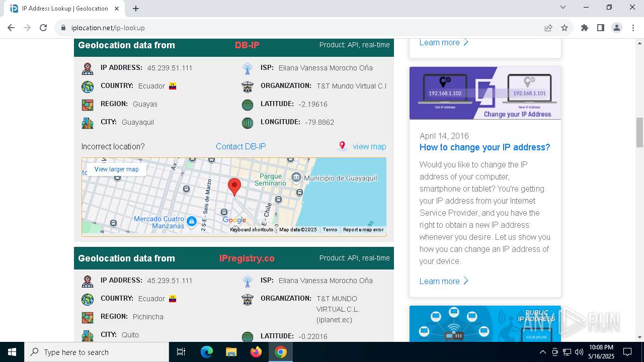Screen dimensions: 644x362
Task: Open map Keyboard shortcuts
Action: pos(252,230)
